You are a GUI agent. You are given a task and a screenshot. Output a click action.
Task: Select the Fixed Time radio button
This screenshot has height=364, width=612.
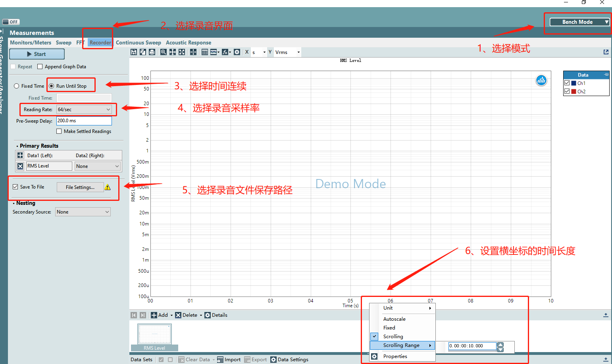(x=17, y=86)
